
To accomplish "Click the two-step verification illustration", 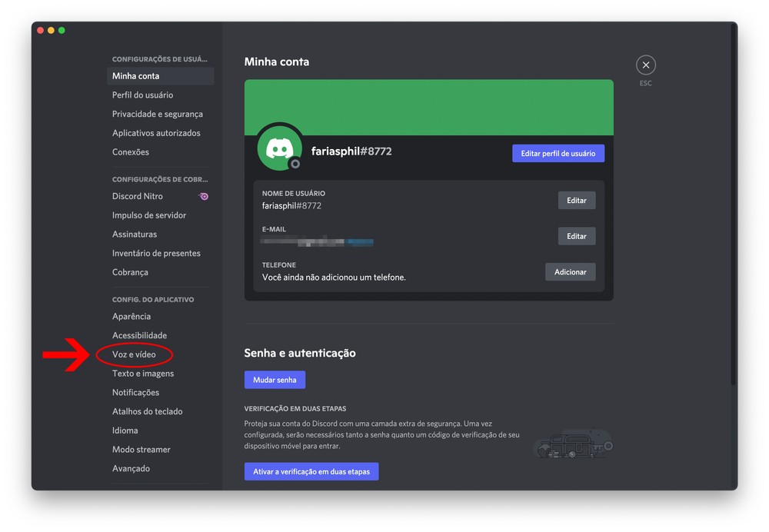I will pyautogui.click(x=572, y=444).
